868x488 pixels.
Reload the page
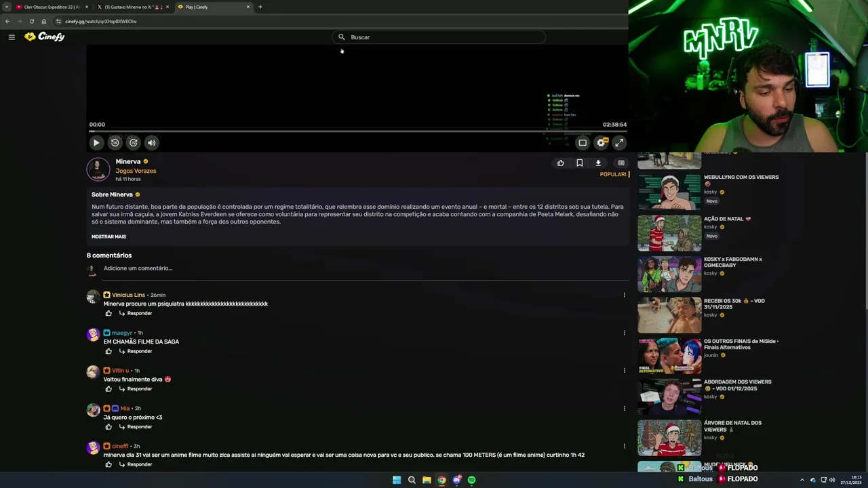[31, 21]
